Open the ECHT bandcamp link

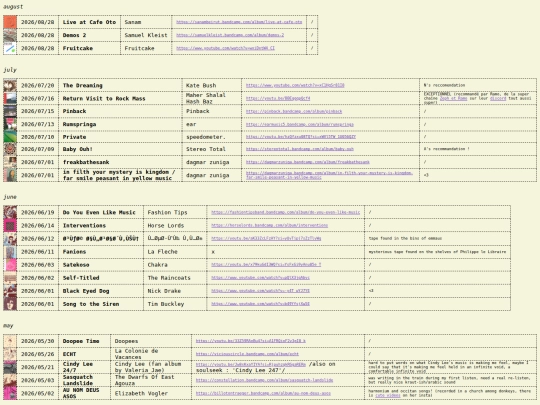[247, 354]
